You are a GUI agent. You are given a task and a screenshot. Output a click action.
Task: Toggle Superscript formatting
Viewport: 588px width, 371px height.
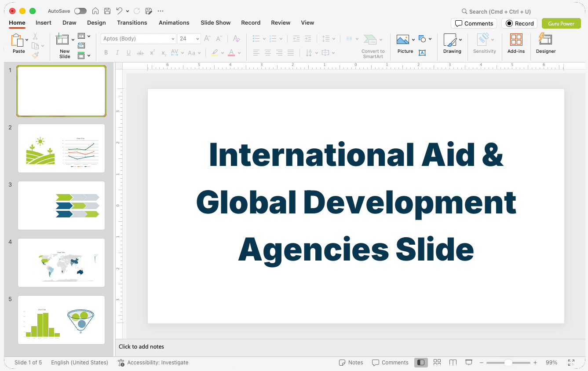152,53
